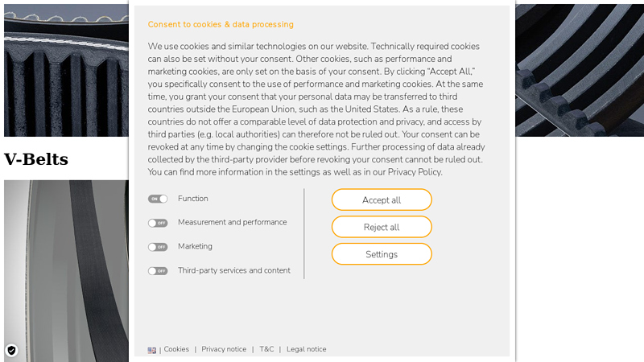The image size is (644, 362).
Task: Turn on the Marketing cookies toggle
Action: [158, 247]
